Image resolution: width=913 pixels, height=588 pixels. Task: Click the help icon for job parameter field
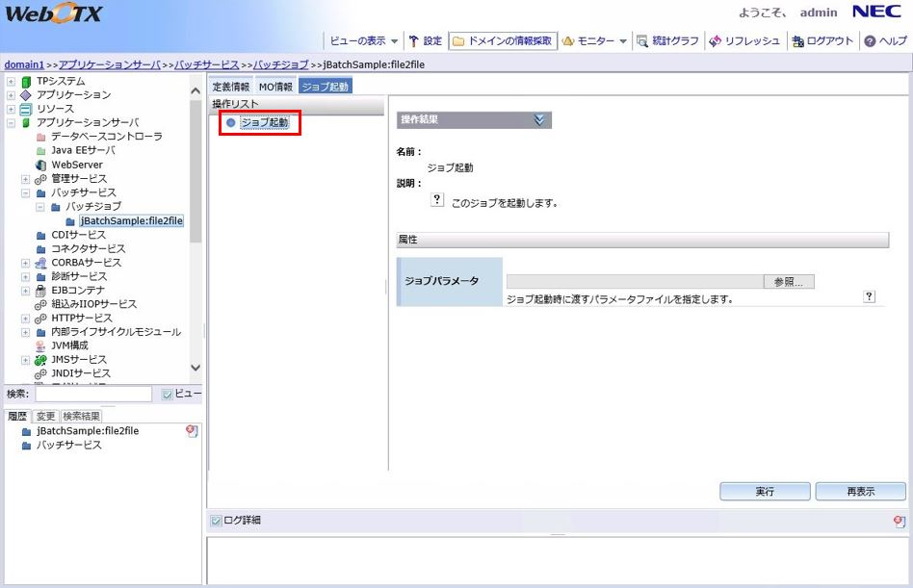tap(869, 297)
